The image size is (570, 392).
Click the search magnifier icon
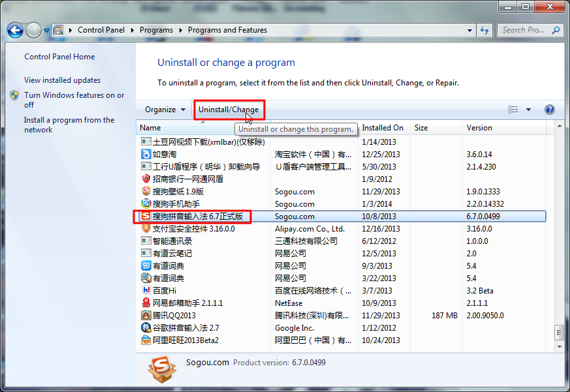point(556,30)
